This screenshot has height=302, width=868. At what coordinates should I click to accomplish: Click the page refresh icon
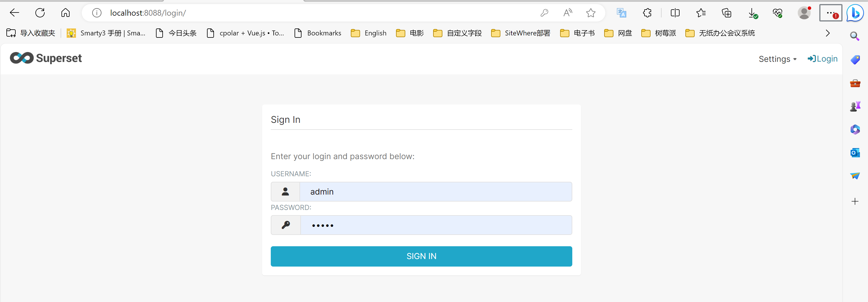click(x=40, y=12)
